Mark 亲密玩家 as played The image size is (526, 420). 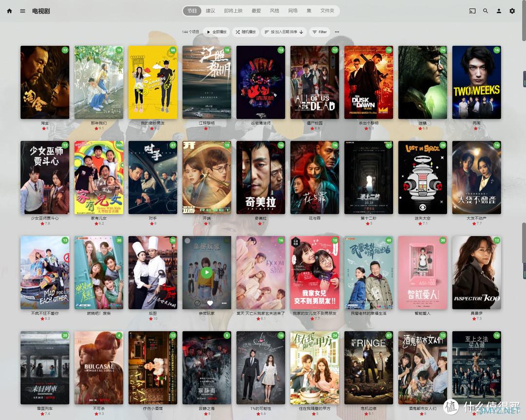pyautogui.click(x=198, y=303)
